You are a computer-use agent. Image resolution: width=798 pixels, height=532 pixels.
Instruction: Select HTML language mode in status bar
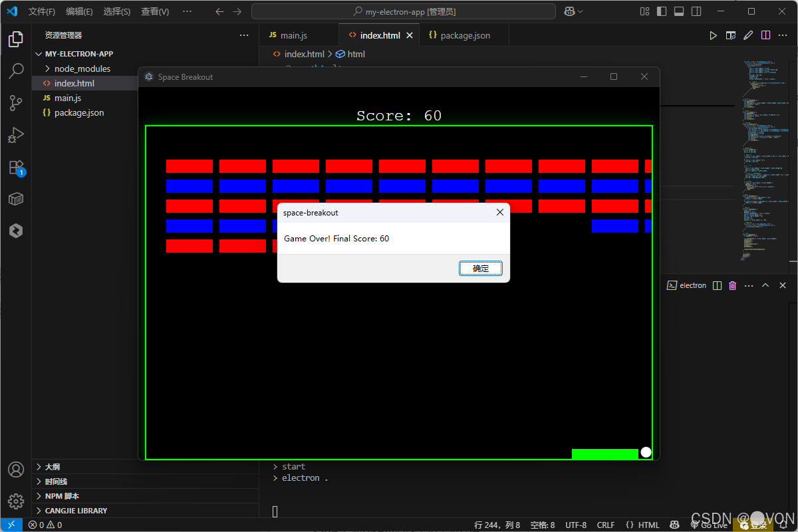point(643,525)
